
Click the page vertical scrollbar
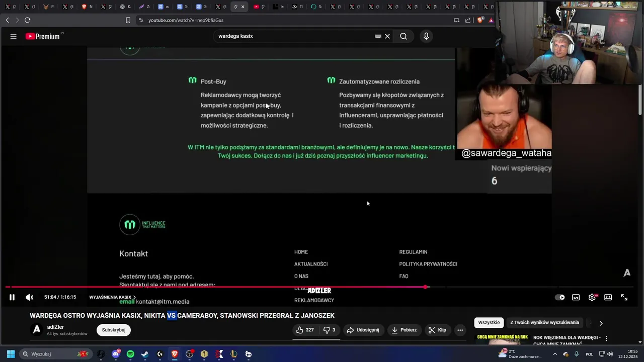640,101
